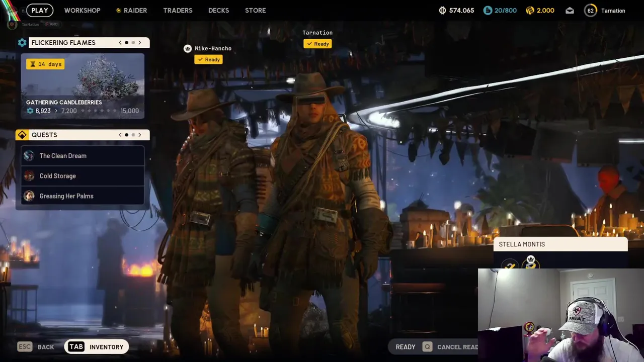Toggle Tarnation's Ready status badge
644x362 pixels.
tap(317, 44)
